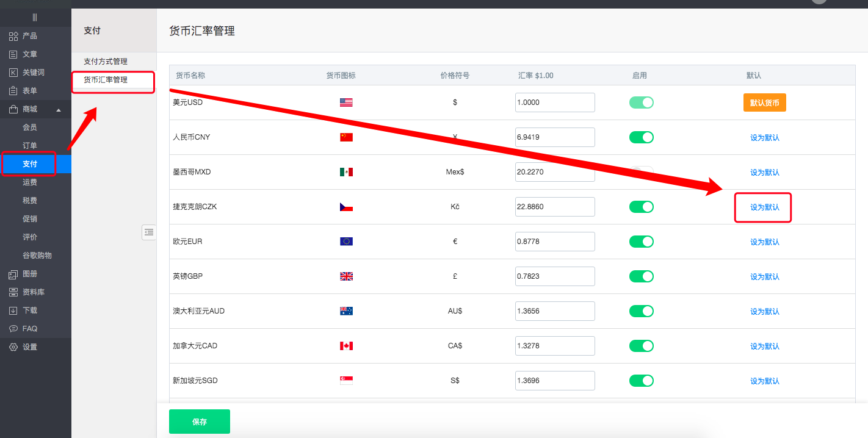The height and width of the screenshot is (438, 868).
Task: Click the green 保存 button
Action: pyautogui.click(x=199, y=422)
